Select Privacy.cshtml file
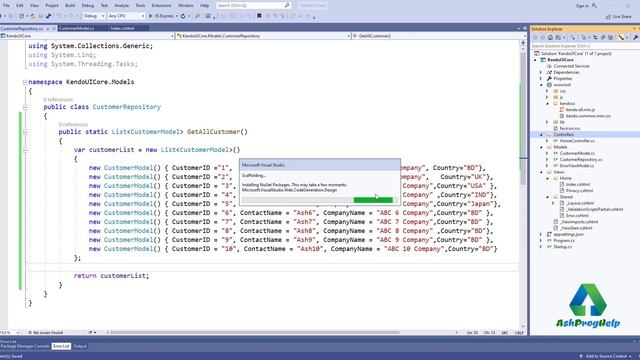This screenshot has height=360, width=640. click(x=579, y=191)
